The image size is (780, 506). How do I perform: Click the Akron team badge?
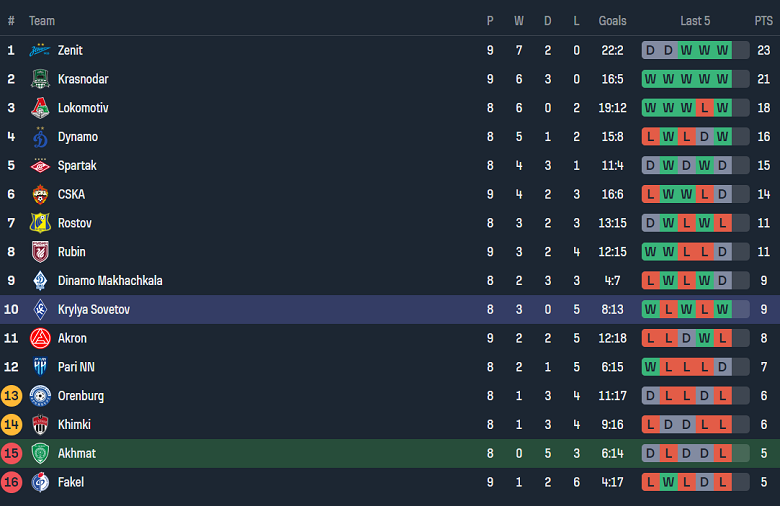[x=40, y=338]
